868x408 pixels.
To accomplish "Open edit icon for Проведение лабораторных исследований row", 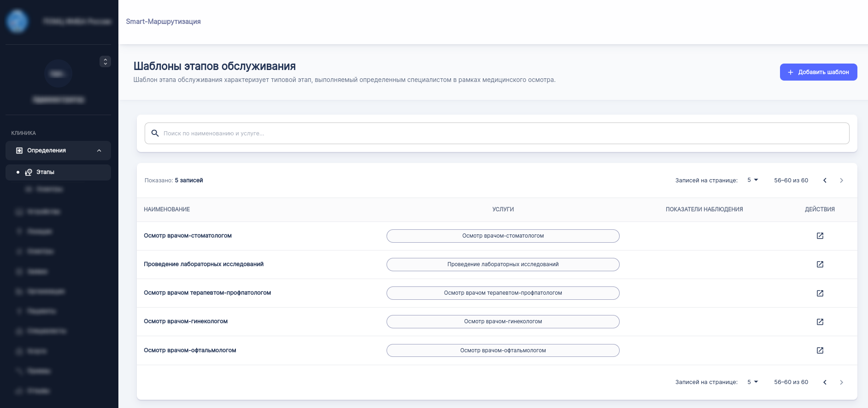I will (820, 264).
